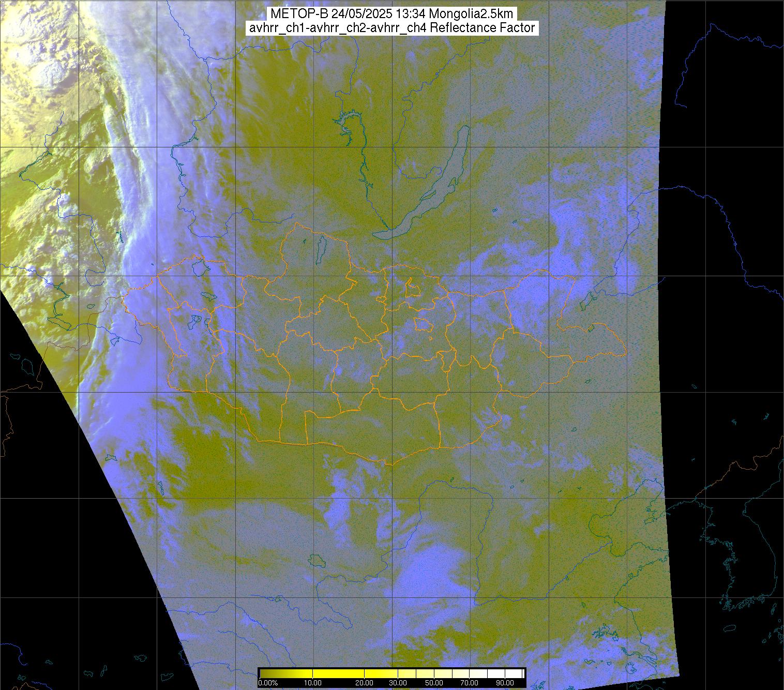
Task: Select the 10.00 mark on the color bar
Action: tap(313, 683)
